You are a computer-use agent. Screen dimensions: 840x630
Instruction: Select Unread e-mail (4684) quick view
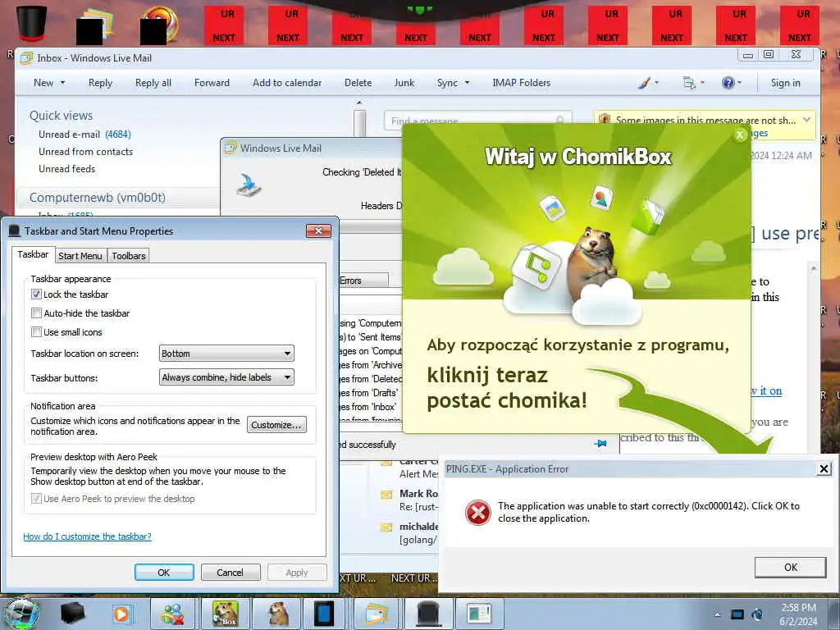[x=84, y=134]
